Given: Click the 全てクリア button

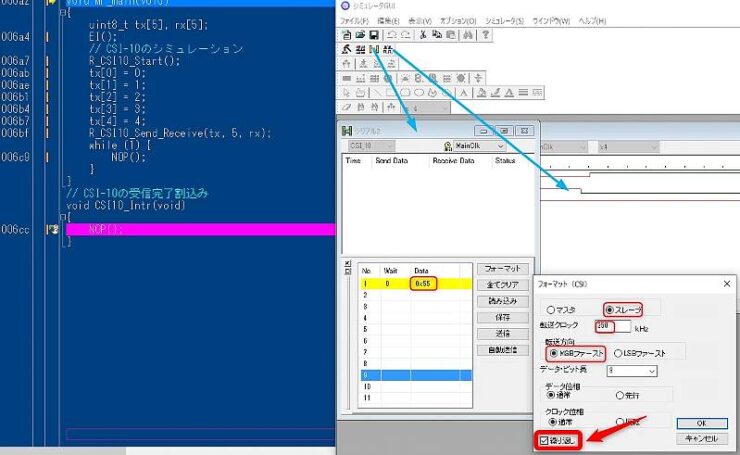Looking at the screenshot, I should (501, 284).
